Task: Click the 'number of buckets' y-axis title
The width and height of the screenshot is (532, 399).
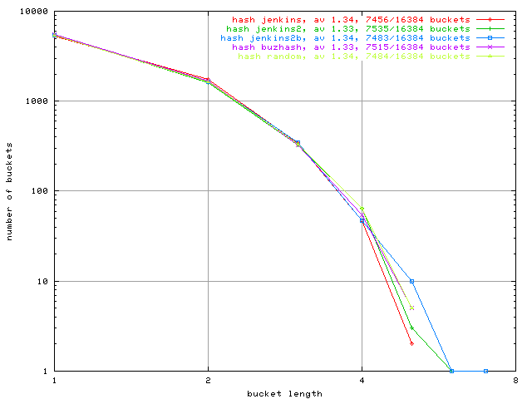Action: click(9, 192)
